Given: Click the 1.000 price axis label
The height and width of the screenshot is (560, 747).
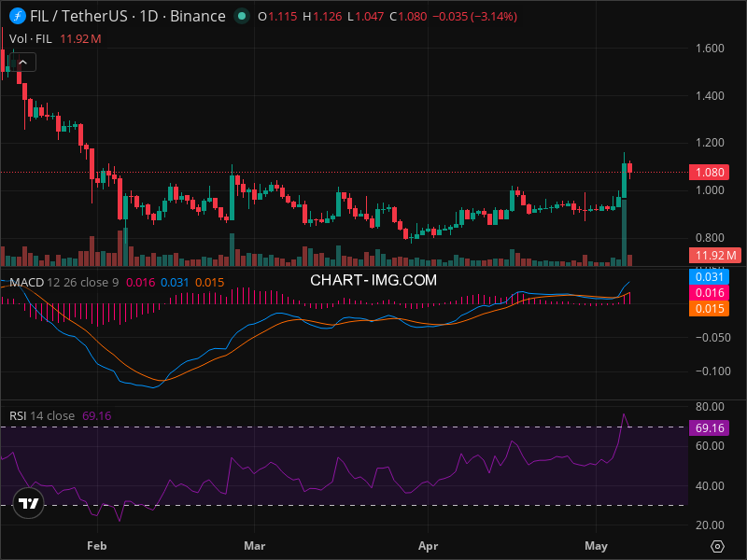Looking at the screenshot, I should tap(710, 190).
